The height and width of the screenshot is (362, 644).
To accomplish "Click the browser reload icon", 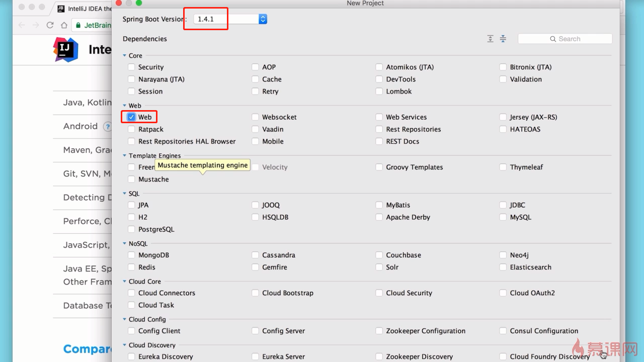I will pos(50,25).
